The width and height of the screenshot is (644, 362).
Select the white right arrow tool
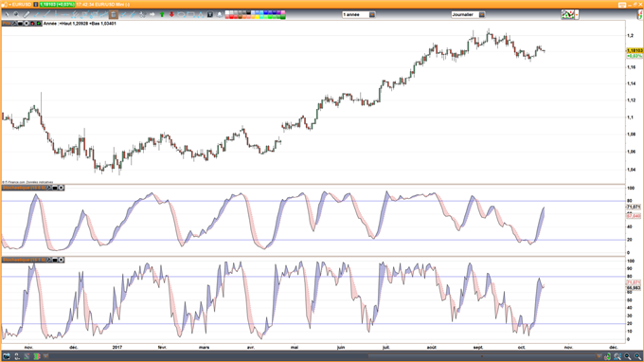click(x=152, y=14)
